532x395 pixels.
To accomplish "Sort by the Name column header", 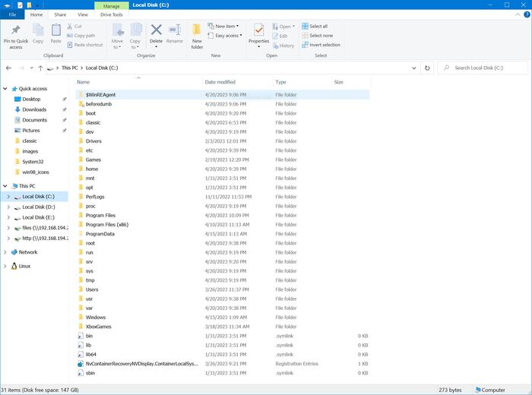I will click(x=138, y=82).
